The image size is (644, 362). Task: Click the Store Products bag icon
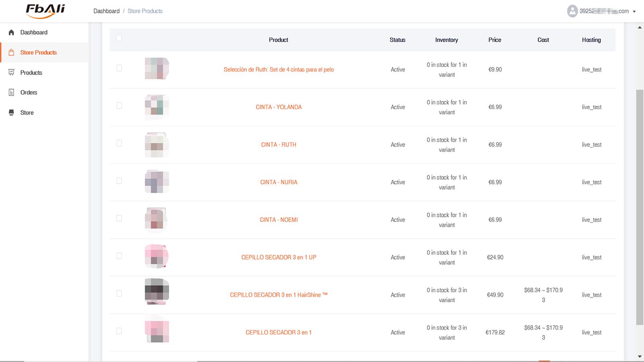[11, 52]
